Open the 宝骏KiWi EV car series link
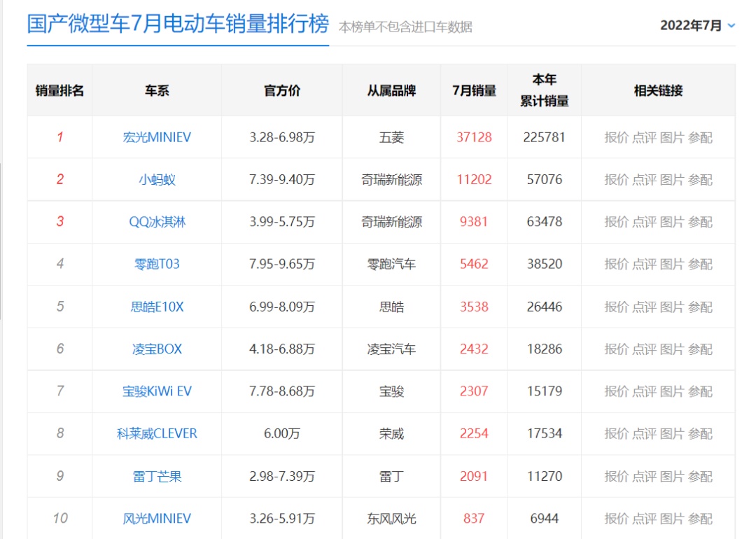Viewport: 756px width, 539px height. tap(157, 391)
